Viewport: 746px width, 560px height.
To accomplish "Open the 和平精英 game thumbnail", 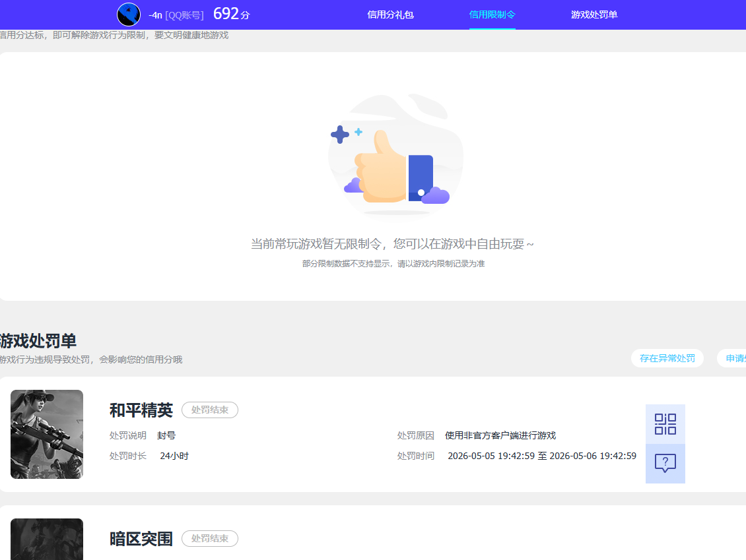I will point(47,434).
